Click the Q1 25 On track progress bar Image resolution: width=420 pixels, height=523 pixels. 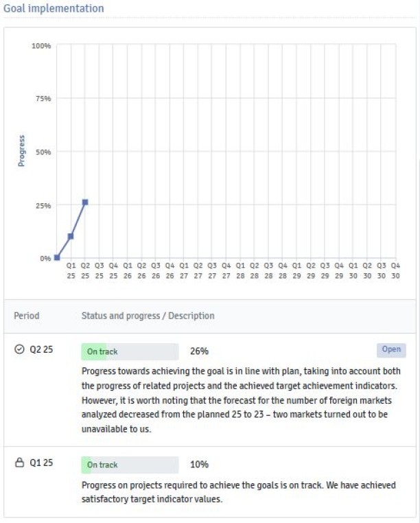point(130,465)
